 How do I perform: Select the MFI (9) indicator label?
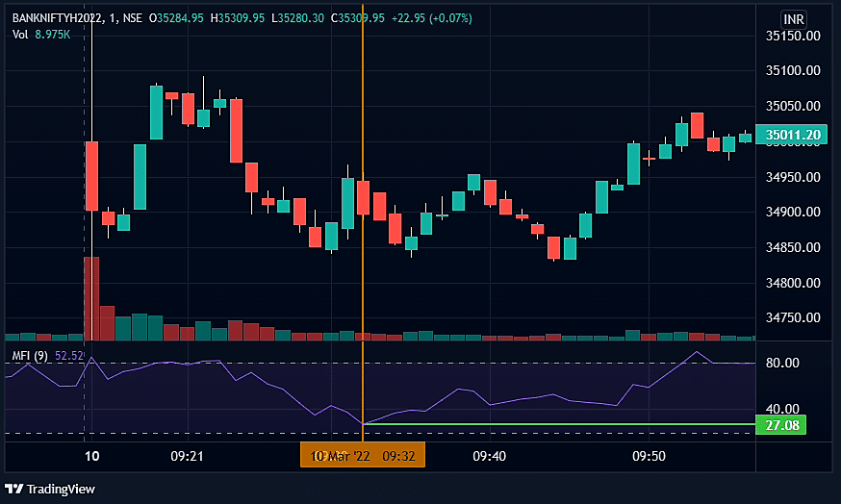[29, 356]
